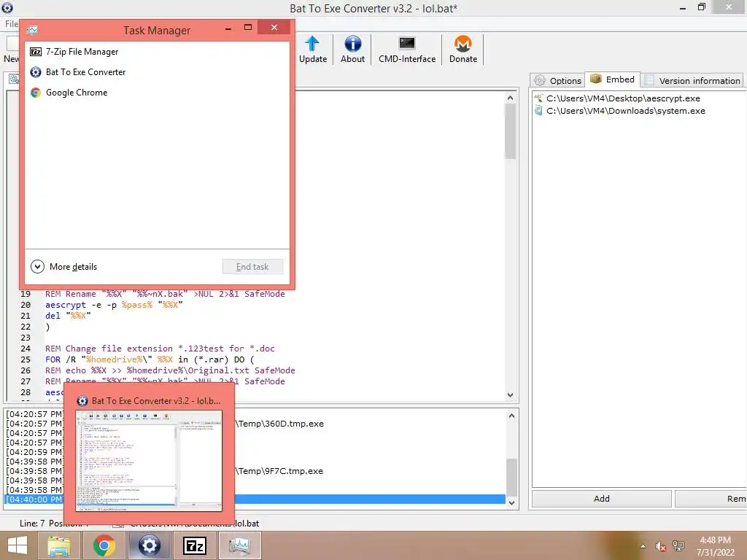This screenshot has height=560, width=747.
Task: Click log entry with 9F7C.tmp.exe
Action: [x=255, y=471]
